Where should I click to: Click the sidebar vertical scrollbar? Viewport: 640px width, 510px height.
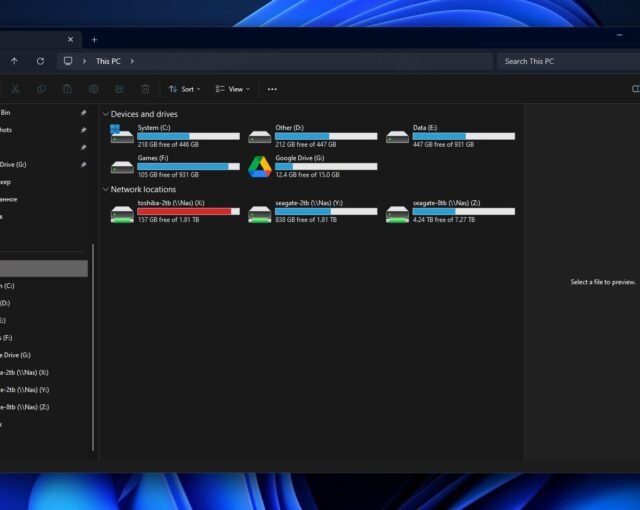pyautogui.click(x=93, y=348)
